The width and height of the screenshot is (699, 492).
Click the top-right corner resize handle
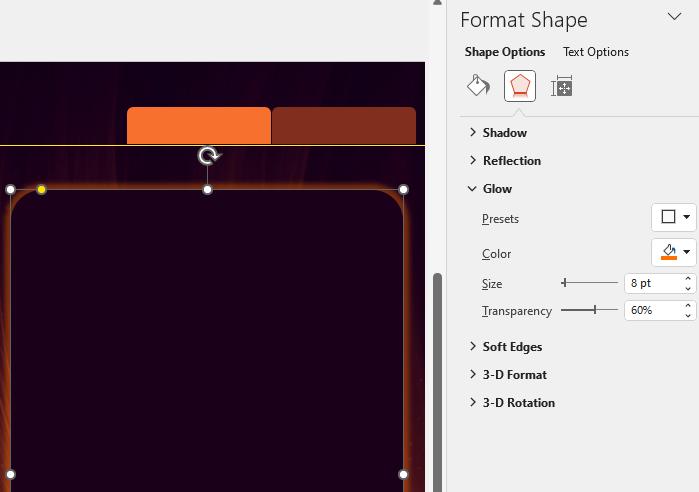pyautogui.click(x=403, y=190)
